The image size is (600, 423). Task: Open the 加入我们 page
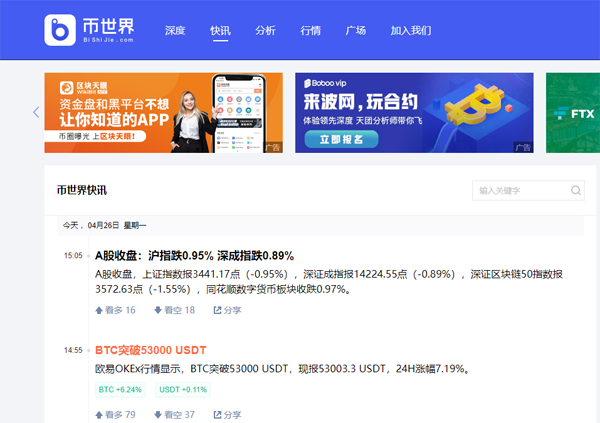click(411, 31)
